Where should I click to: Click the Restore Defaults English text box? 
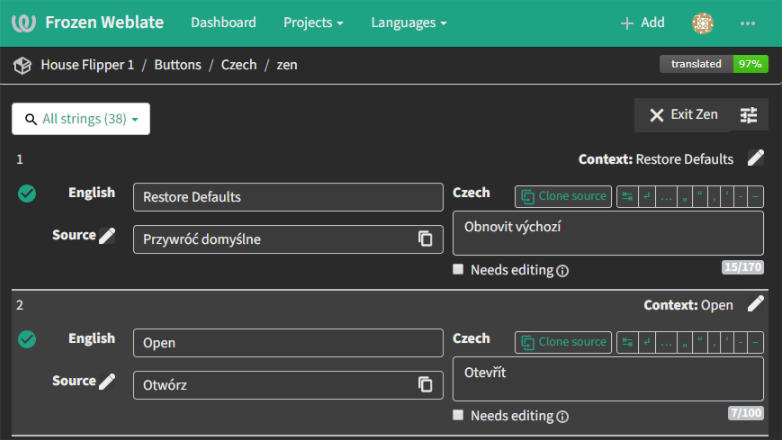[288, 197]
